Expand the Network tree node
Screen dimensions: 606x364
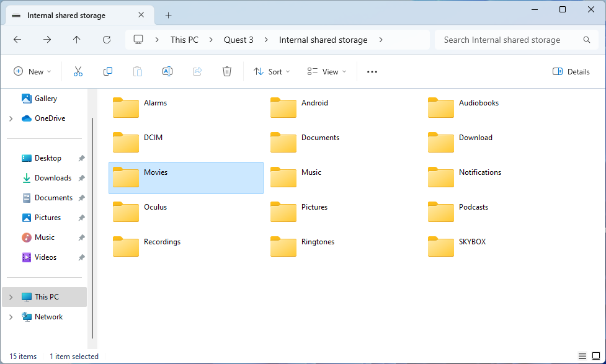point(11,317)
